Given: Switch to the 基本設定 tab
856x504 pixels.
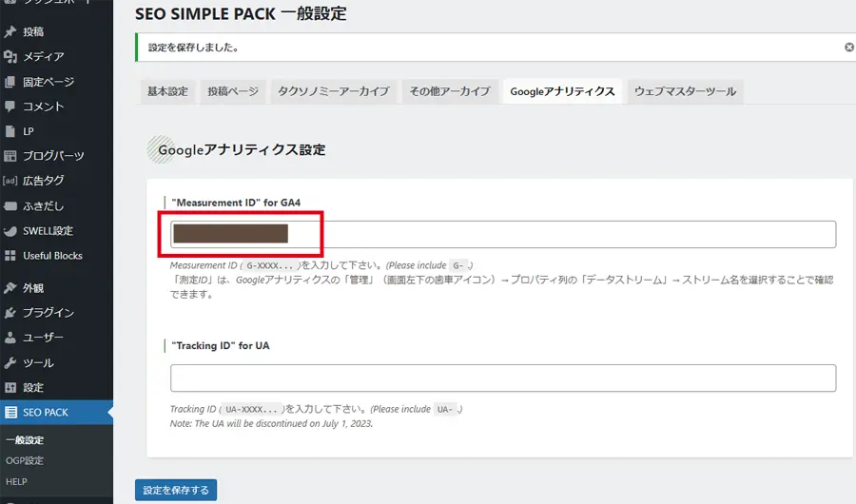Looking at the screenshot, I should point(167,91).
